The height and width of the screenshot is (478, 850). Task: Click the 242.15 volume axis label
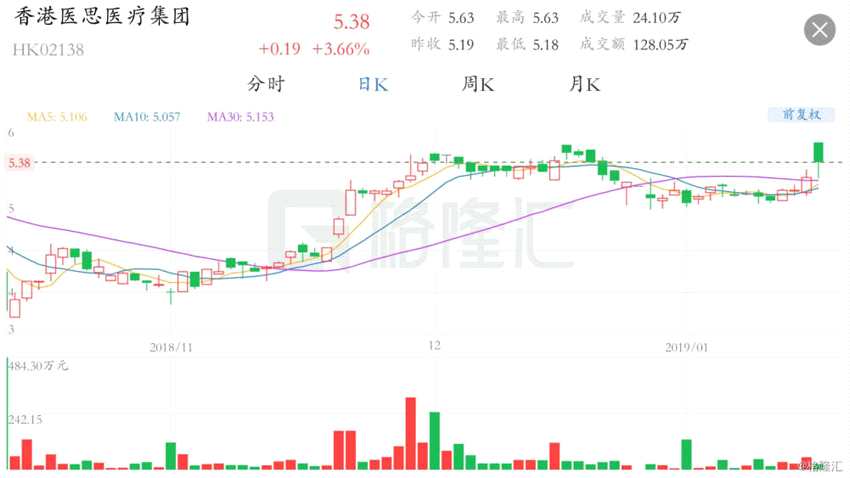click(x=25, y=419)
